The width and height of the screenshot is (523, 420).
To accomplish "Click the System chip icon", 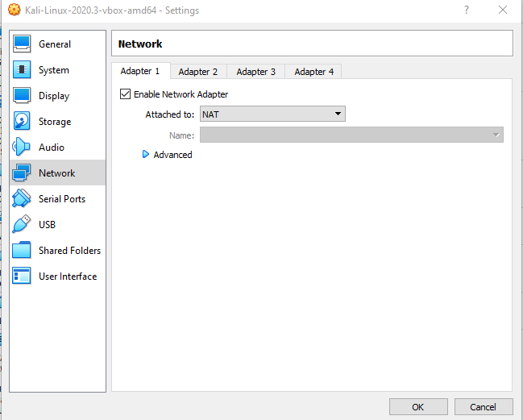I will (x=22, y=69).
